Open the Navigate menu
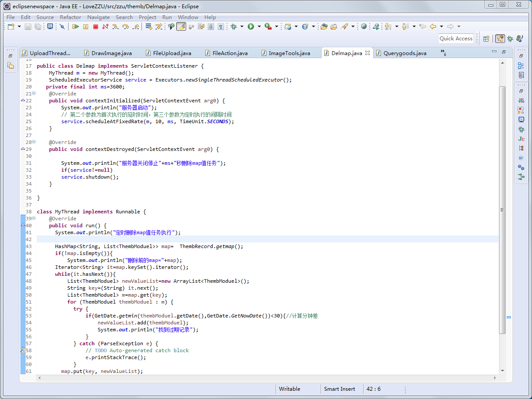The width and height of the screenshot is (532, 399). pos(98,17)
